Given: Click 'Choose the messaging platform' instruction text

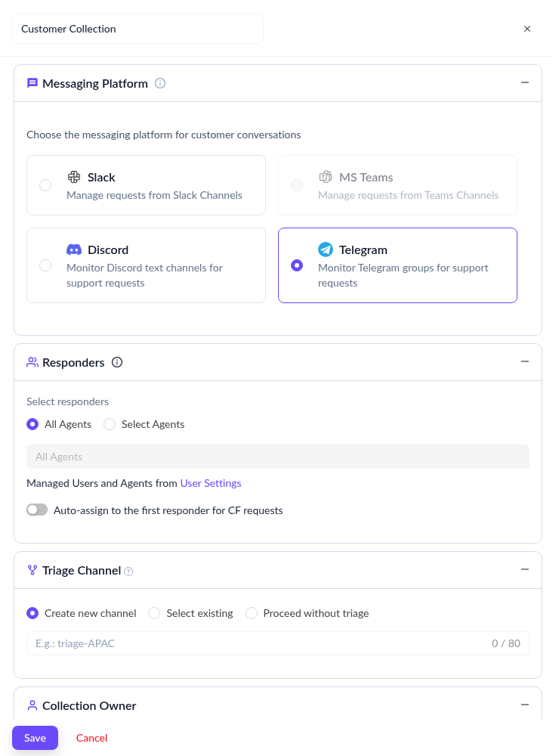Looking at the screenshot, I should 163,135.
